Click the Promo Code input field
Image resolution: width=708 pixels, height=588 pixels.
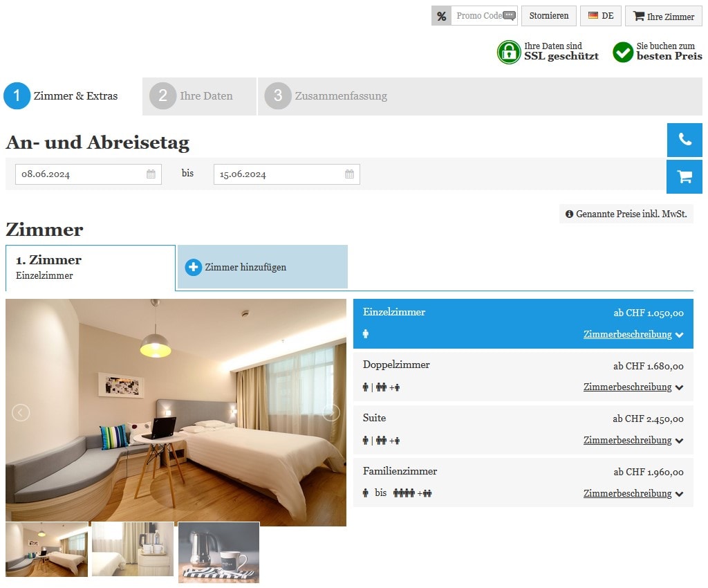click(478, 16)
